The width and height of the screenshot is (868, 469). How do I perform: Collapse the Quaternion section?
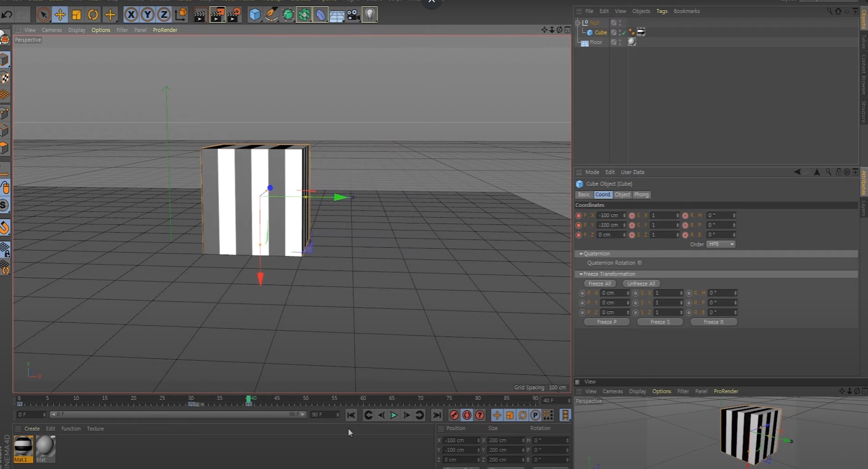(581, 254)
